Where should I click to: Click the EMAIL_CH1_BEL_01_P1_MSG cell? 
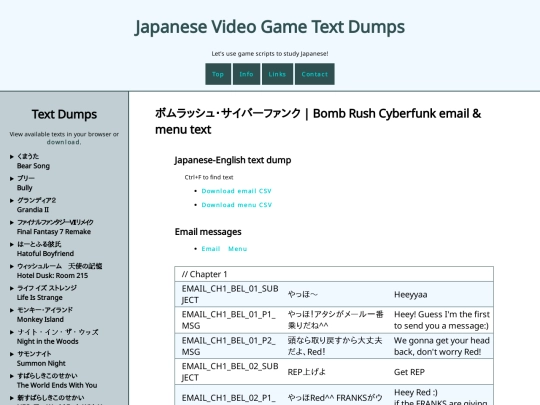(230, 320)
